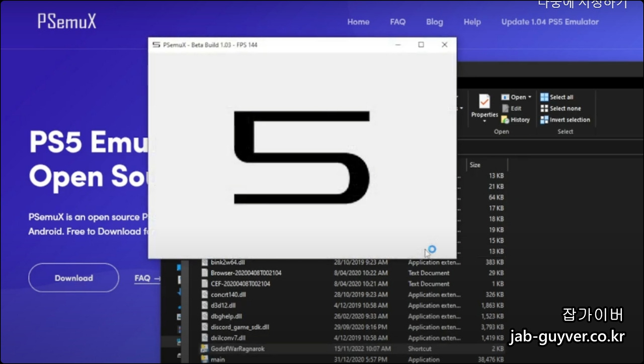
Task: Select the discord_game_sdk.dll file icon
Action: (204, 327)
